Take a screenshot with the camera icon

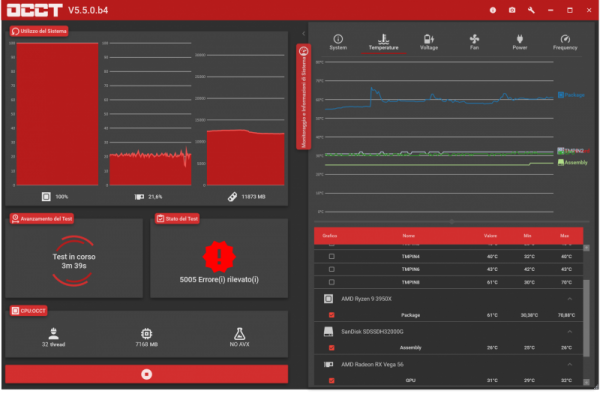[x=512, y=10]
